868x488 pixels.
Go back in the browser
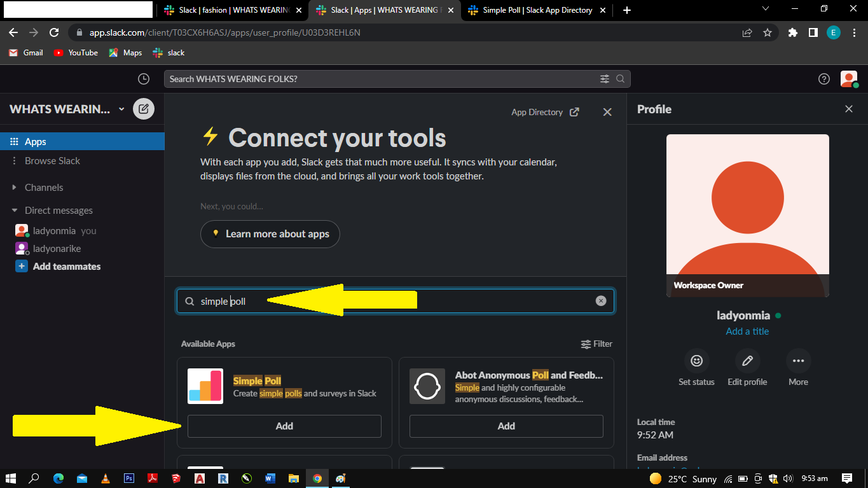(13, 32)
